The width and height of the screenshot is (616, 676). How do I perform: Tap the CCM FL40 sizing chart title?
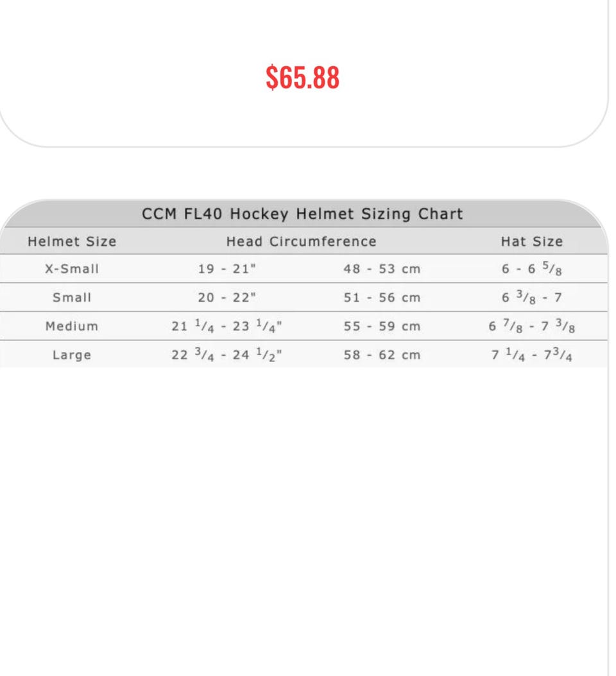(x=302, y=214)
